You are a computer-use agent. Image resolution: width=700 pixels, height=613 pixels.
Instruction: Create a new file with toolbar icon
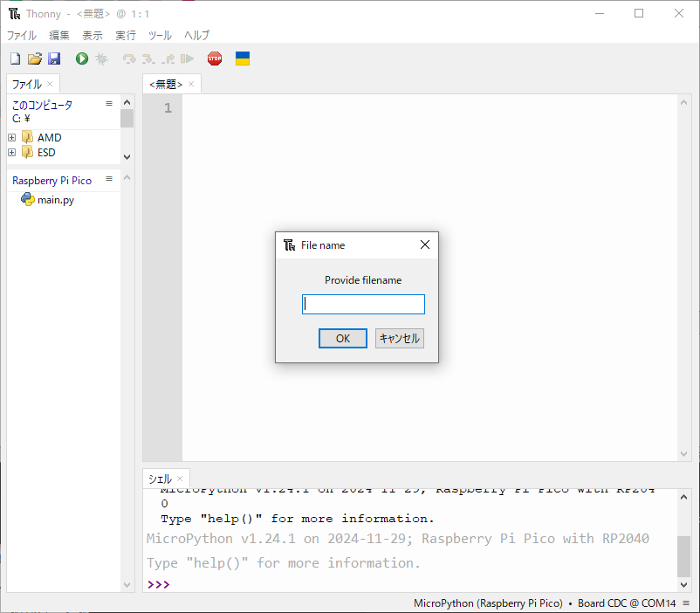[x=15, y=59]
